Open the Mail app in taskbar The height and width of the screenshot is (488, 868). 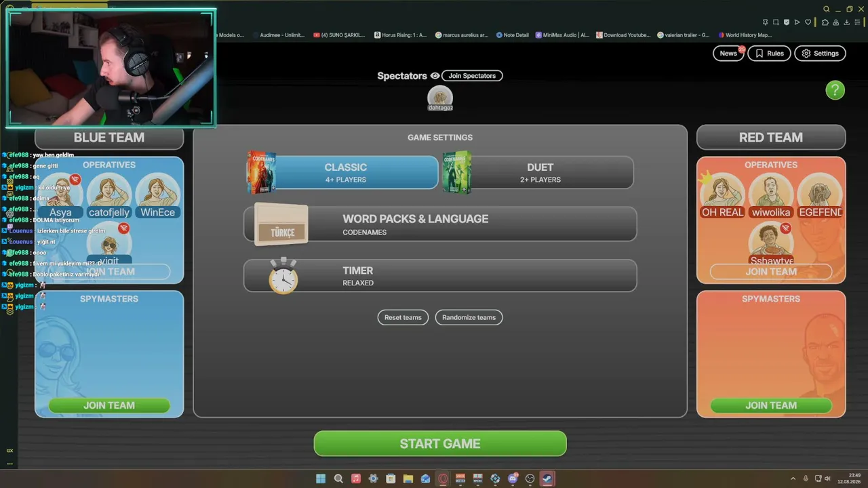coord(425,479)
